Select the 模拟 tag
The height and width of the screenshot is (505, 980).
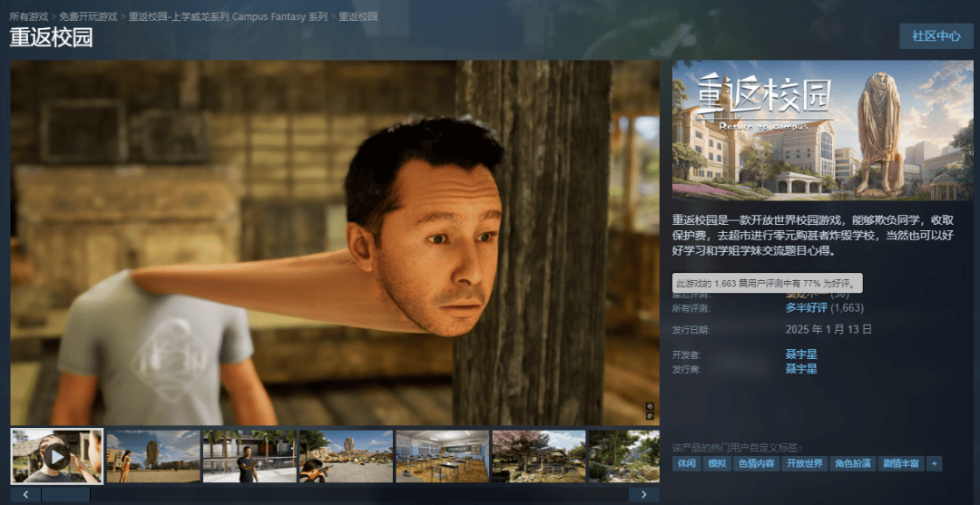[x=717, y=463]
